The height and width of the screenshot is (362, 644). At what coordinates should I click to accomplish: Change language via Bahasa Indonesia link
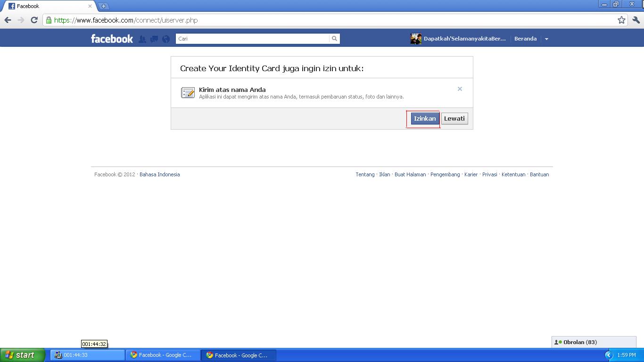pos(159,174)
